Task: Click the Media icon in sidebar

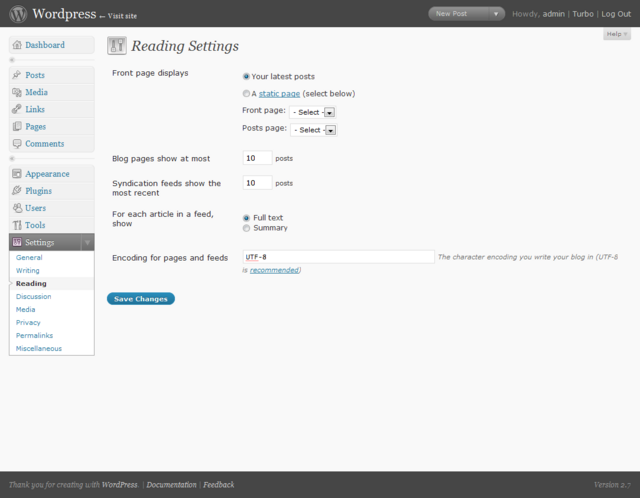Action: coord(17,92)
